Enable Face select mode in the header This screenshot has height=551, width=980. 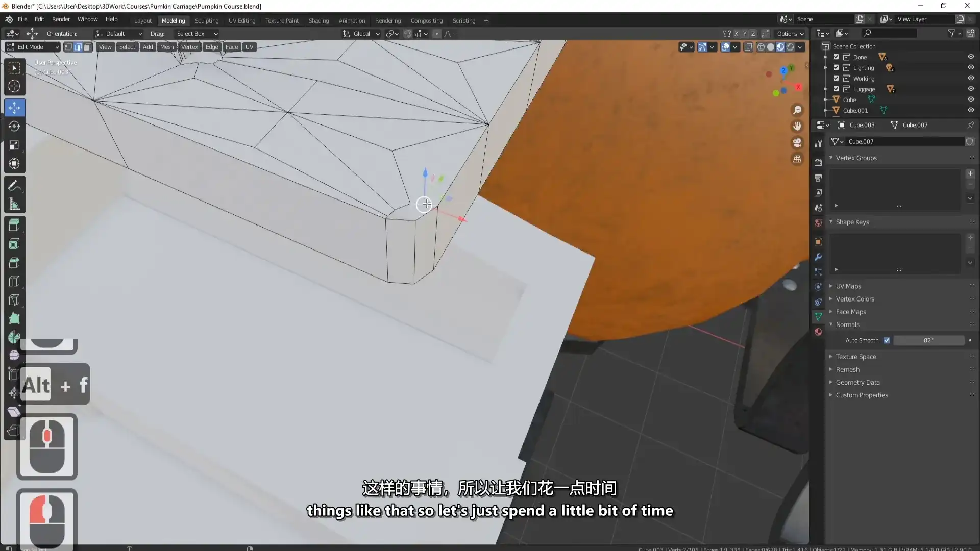87,47
